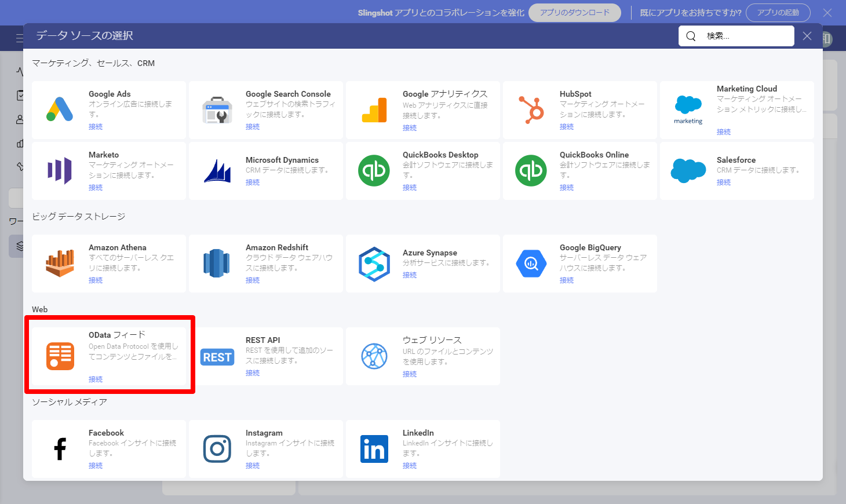
Task: Focus the 検索 search field
Action: point(736,36)
